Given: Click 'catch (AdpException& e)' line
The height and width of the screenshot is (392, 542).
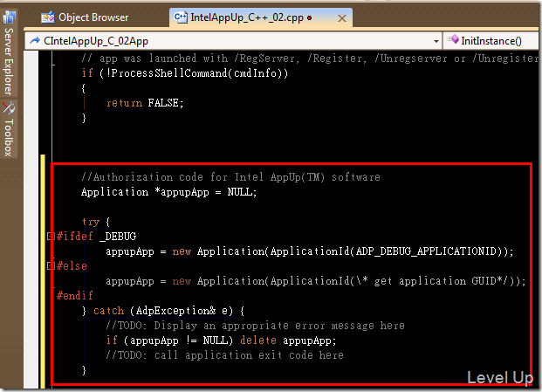Looking at the screenshot, I should (163, 311).
